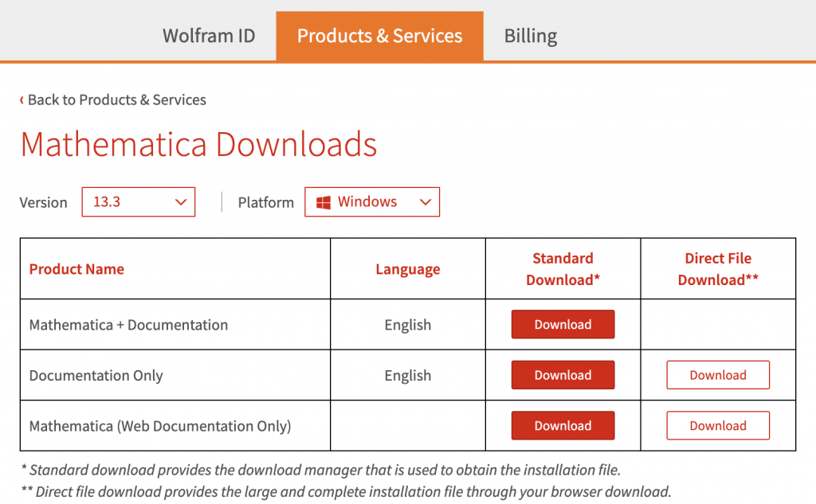Click the Platform dropdown chevron arrow
Viewport: 816px width, 504px height.
(426, 201)
